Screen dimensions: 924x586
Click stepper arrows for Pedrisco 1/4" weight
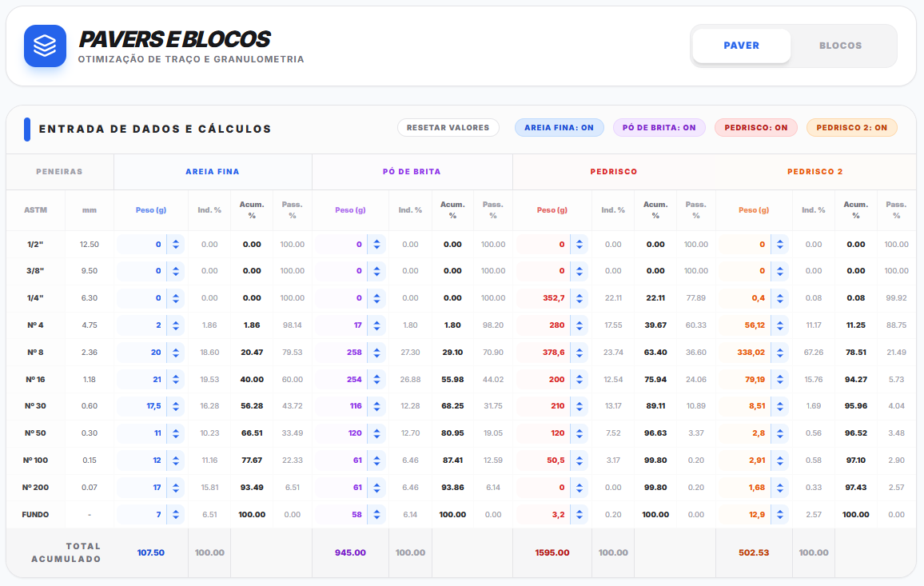point(579,298)
